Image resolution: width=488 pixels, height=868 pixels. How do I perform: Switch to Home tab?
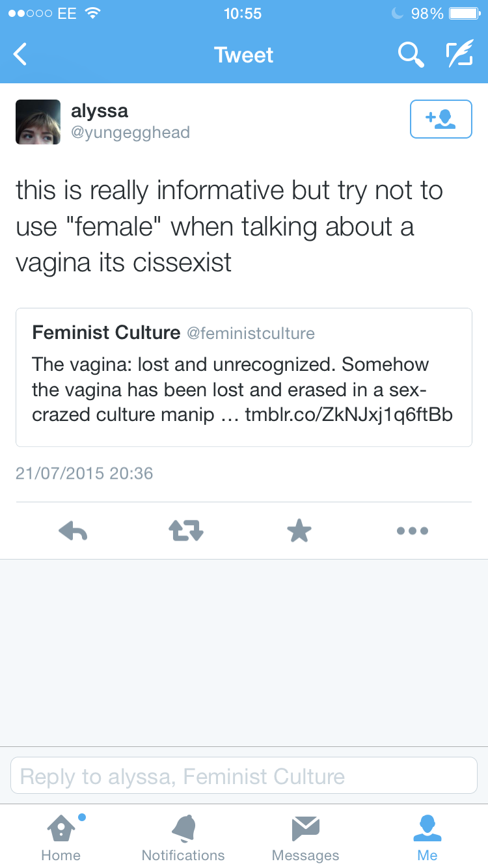(61, 837)
